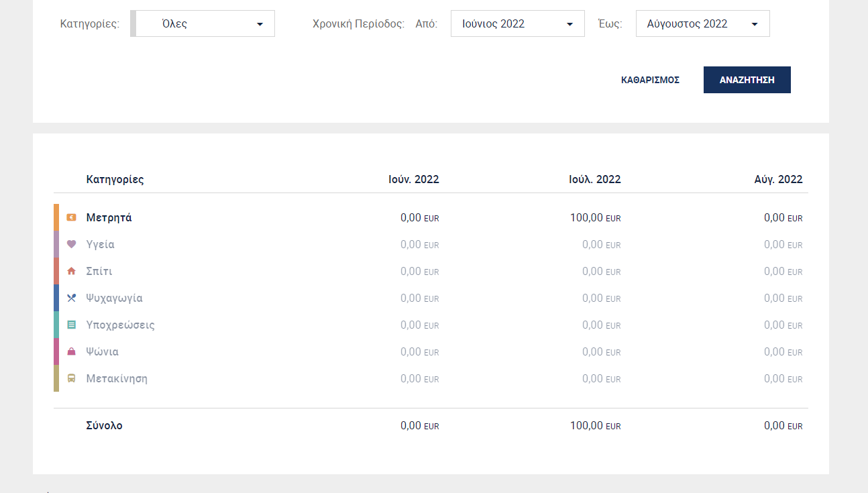Click the Ιούλ. 2022 column header
Screen dimensions: 868x493
596,179
